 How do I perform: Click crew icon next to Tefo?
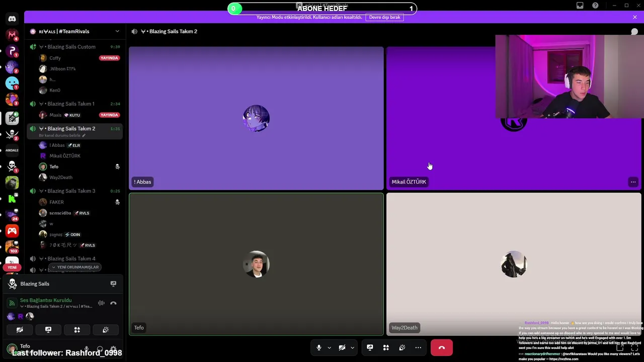pyautogui.click(x=117, y=166)
